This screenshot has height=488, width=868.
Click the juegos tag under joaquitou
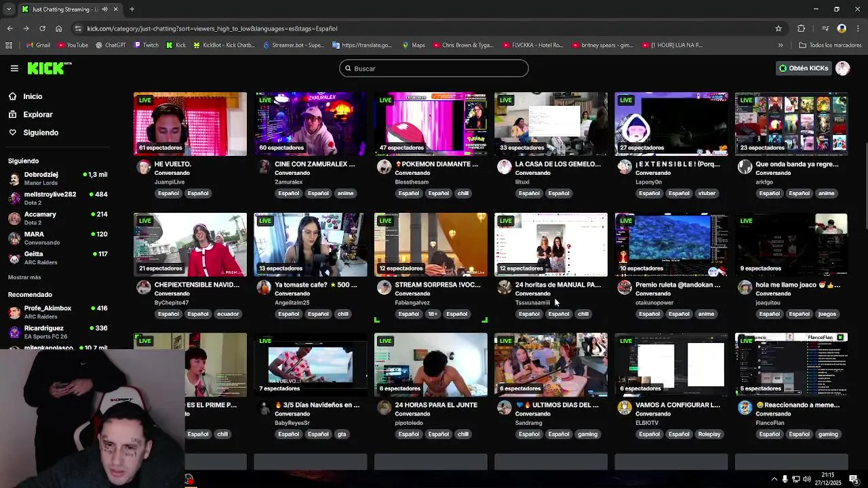[x=827, y=314]
